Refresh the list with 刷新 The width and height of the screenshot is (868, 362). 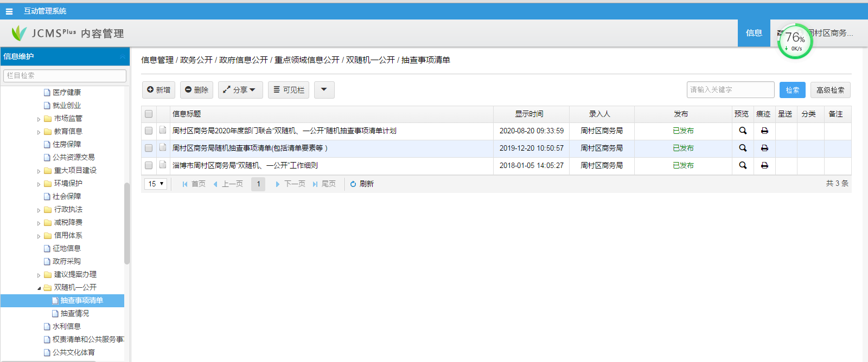362,184
